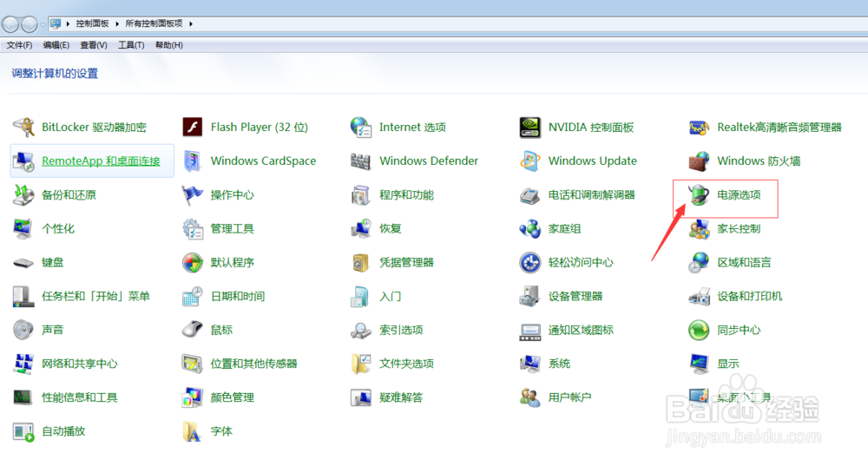
Task: Open the 恢复 link
Action: click(391, 228)
